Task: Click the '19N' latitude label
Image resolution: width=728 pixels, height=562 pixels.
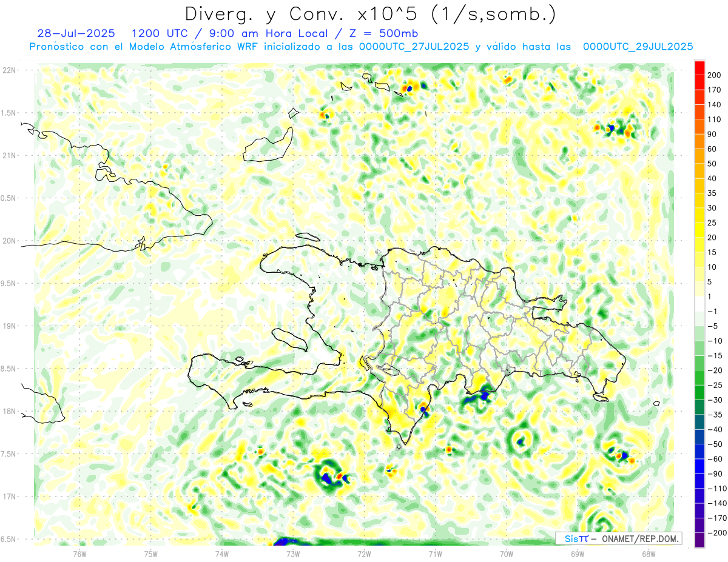Action: click(x=10, y=326)
